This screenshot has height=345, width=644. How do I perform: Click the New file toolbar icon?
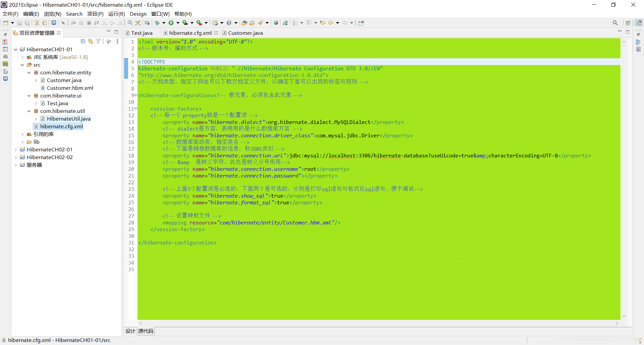click(6, 23)
